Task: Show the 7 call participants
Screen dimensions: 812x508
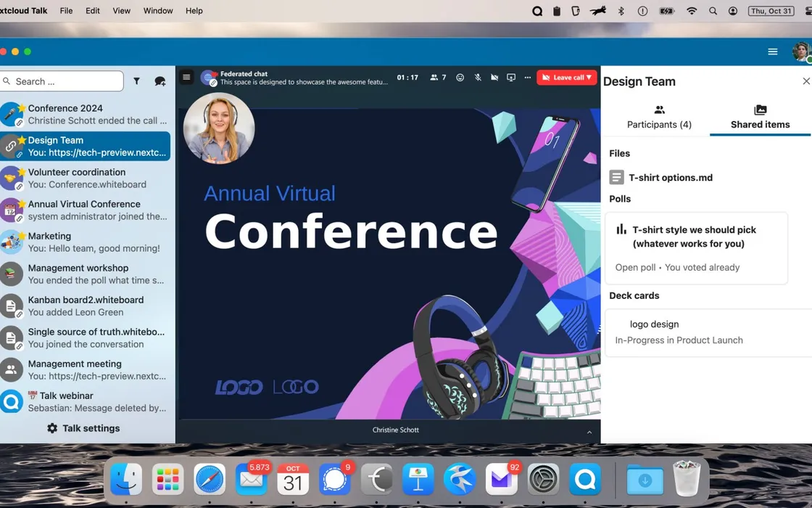Action: (x=438, y=77)
